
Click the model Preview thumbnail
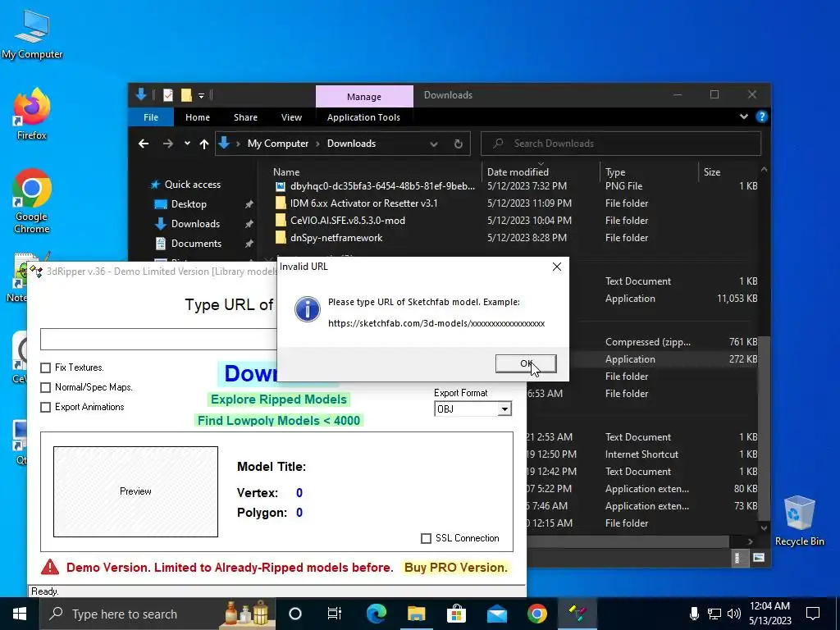tap(135, 491)
